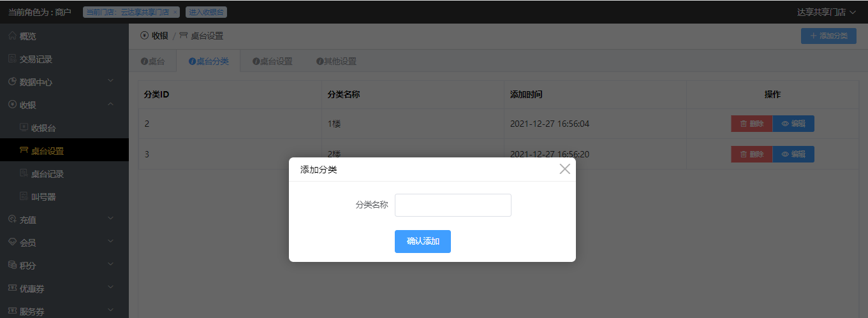Click the info icon on 桌台 tab
Screen dimensions: 868x318
point(144,62)
